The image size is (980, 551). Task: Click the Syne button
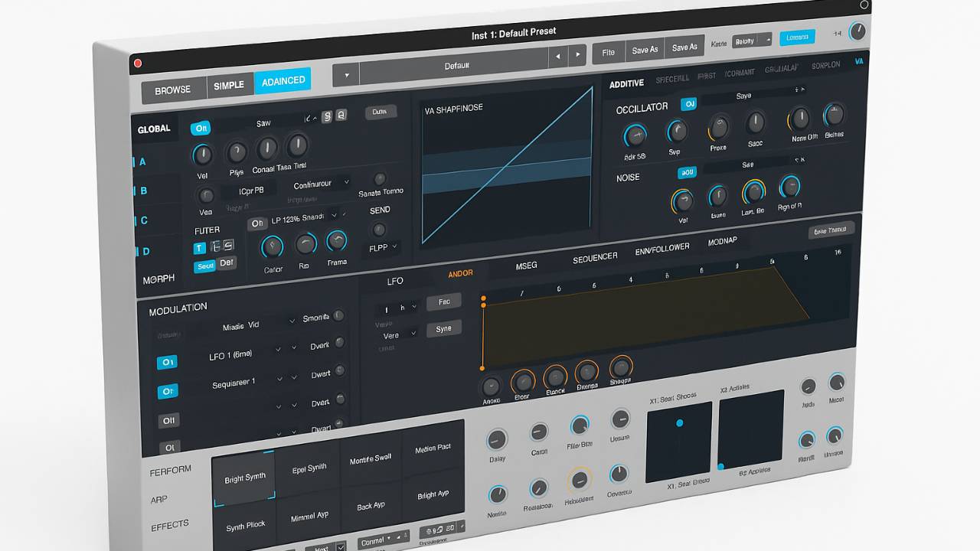444,329
